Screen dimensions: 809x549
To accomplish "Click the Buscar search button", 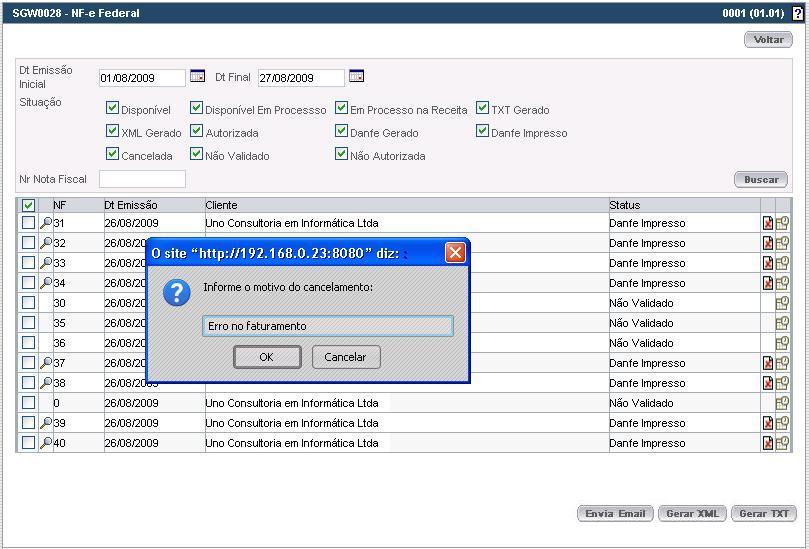I will click(760, 180).
